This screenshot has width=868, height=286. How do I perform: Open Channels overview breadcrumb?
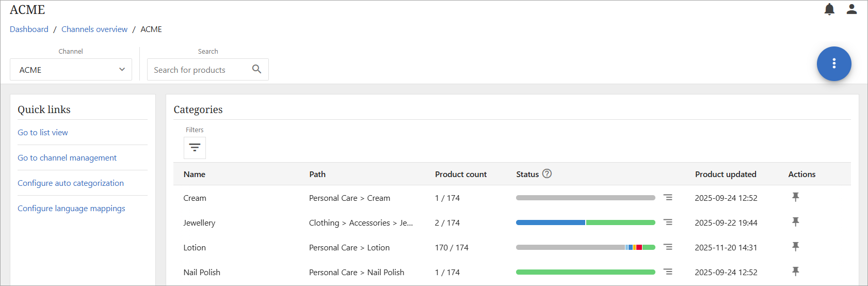(x=94, y=29)
